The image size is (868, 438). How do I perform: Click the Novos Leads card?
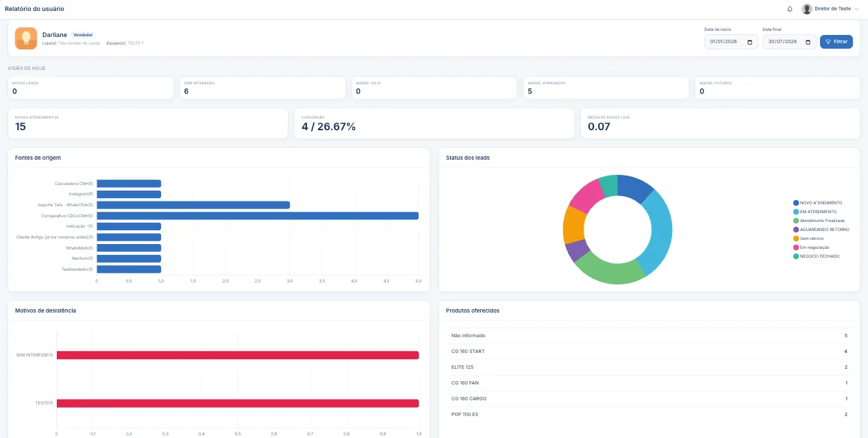tap(90, 88)
